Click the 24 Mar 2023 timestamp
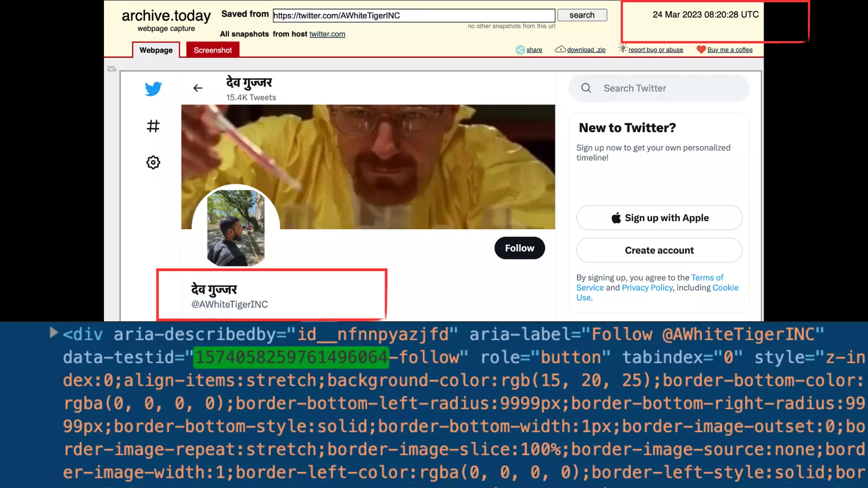The width and height of the screenshot is (868, 488). [x=705, y=14]
